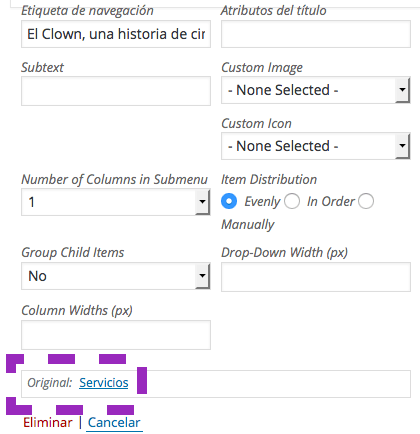Click the Custom Image dropdown arrow
This screenshot has height=434, width=420.
[x=402, y=90]
